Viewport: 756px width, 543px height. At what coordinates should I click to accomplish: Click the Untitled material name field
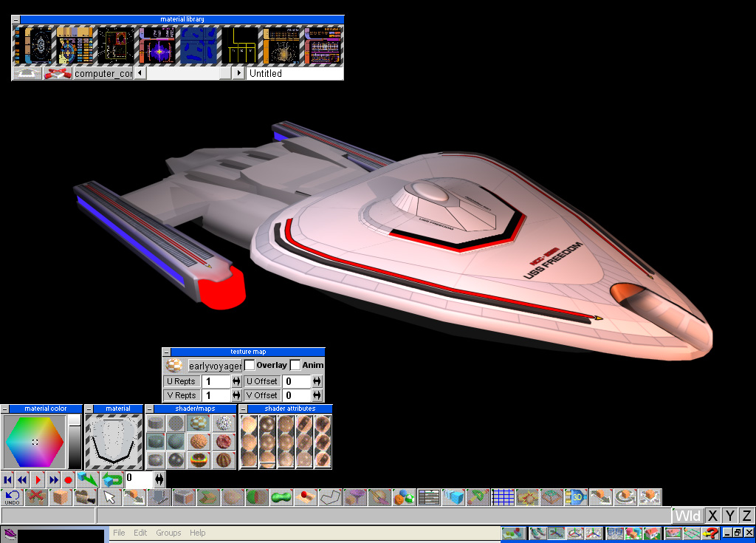click(x=295, y=73)
